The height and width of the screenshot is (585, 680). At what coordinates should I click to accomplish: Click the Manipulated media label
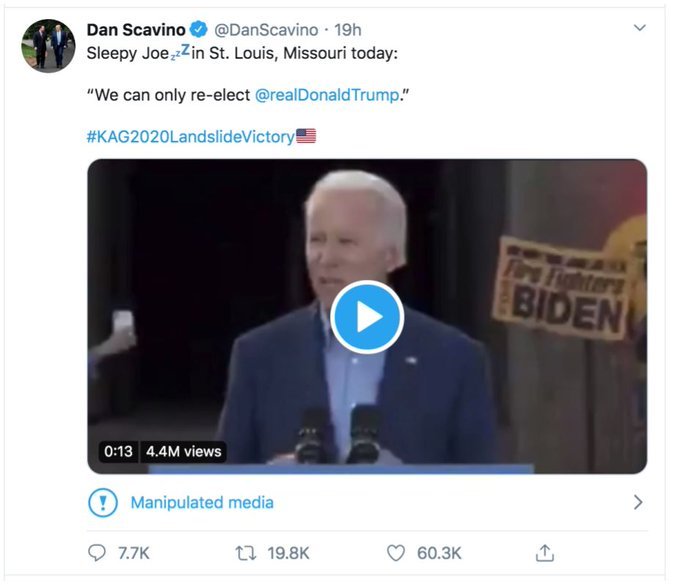[x=202, y=503]
